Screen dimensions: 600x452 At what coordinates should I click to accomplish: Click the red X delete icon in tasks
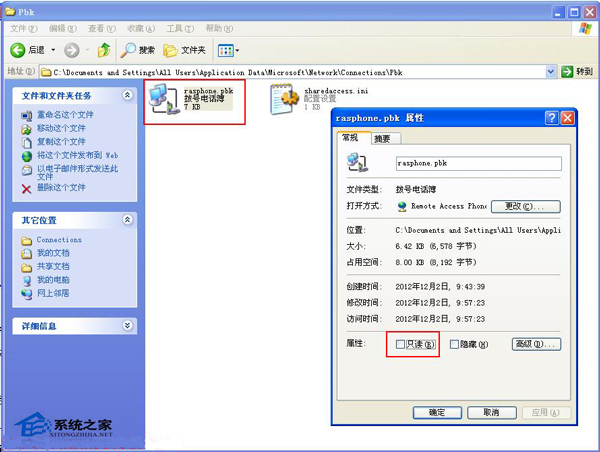pos(26,189)
